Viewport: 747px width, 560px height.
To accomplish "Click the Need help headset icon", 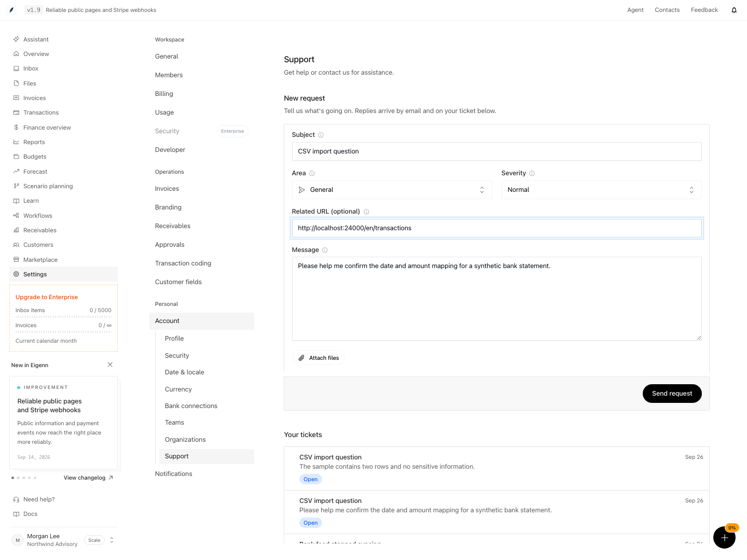I will pos(16,499).
